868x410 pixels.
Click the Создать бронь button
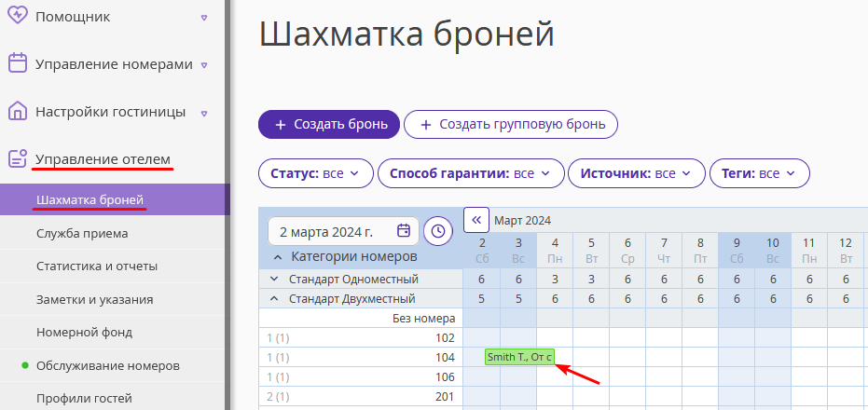[x=329, y=124]
